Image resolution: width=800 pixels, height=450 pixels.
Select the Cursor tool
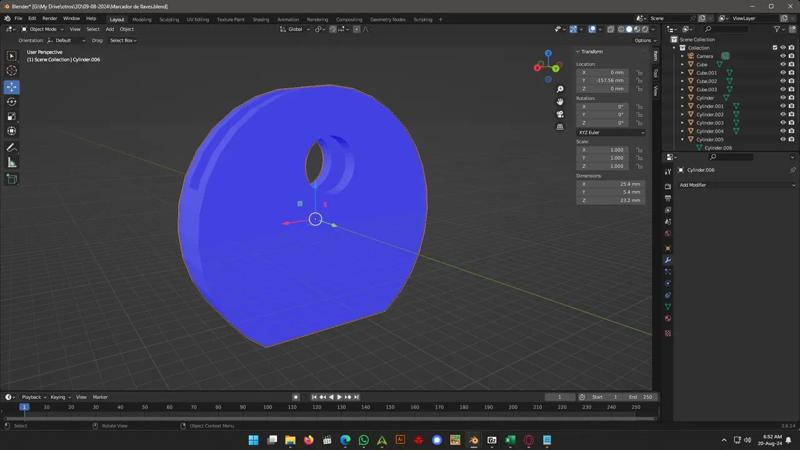coord(12,70)
